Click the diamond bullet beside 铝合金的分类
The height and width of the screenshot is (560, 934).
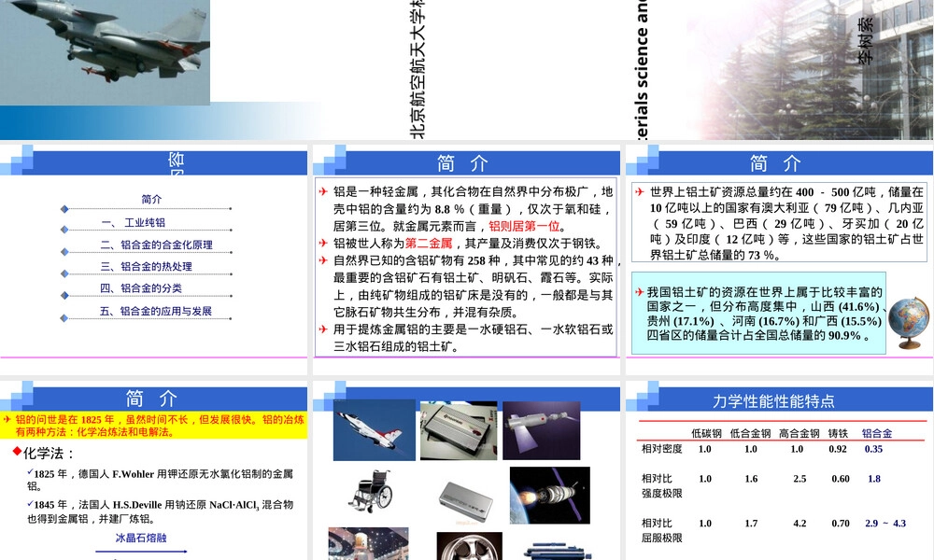point(64,296)
